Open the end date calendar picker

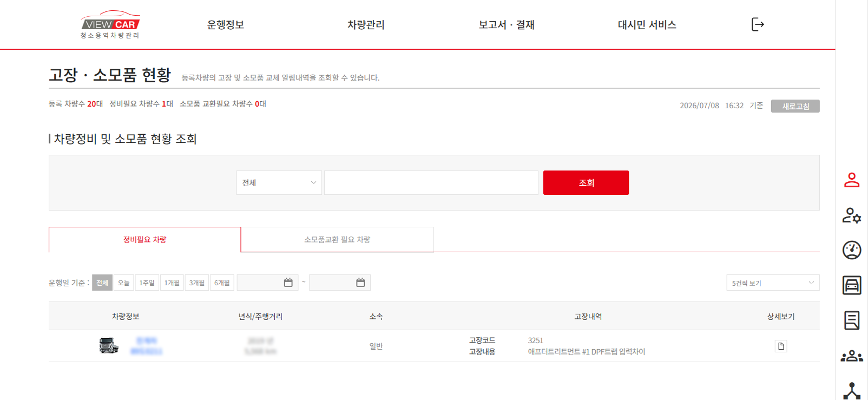[360, 283]
